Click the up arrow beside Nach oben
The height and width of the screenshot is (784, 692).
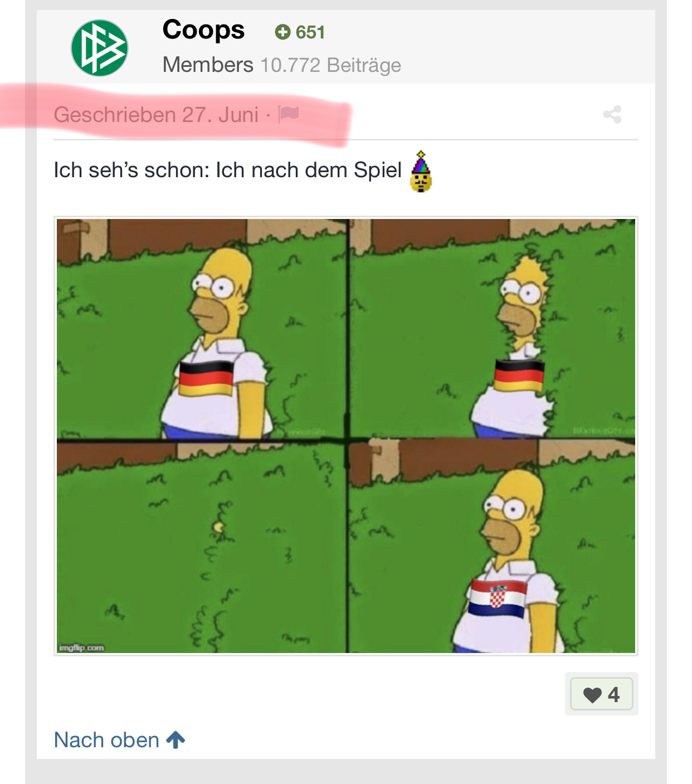coord(176,740)
